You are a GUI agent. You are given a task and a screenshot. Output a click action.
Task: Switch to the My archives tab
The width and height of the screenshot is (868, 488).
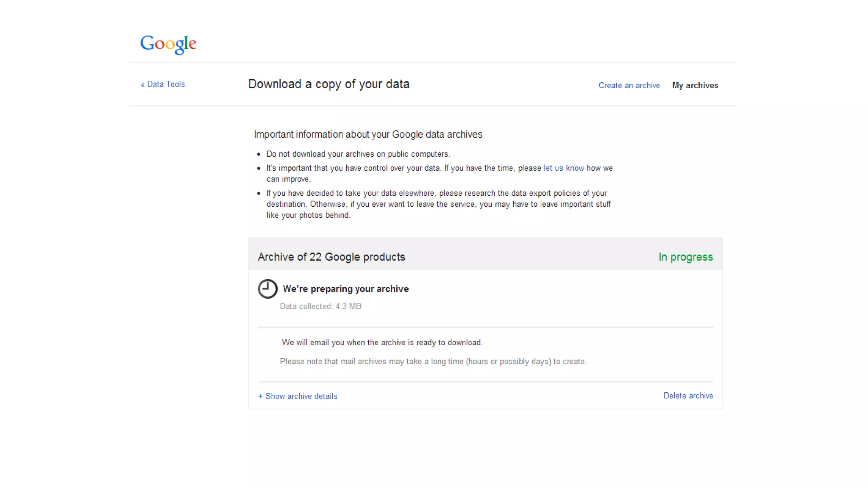695,86
